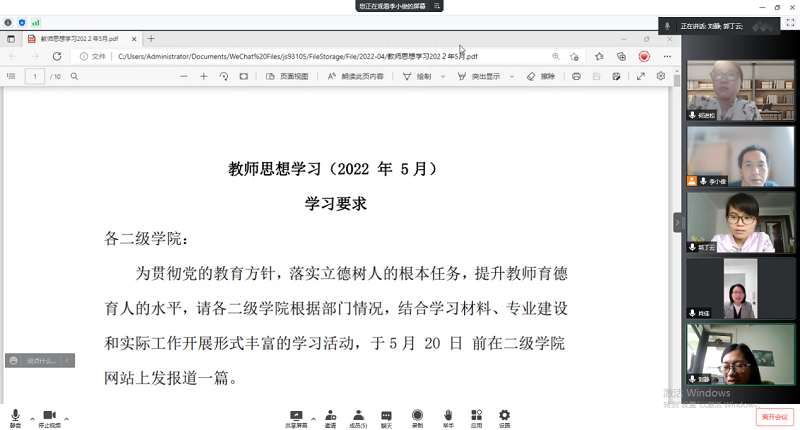This screenshot has width=800, height=430.
Task: Click the invite participants icon
Action: [x=330, y=415]
